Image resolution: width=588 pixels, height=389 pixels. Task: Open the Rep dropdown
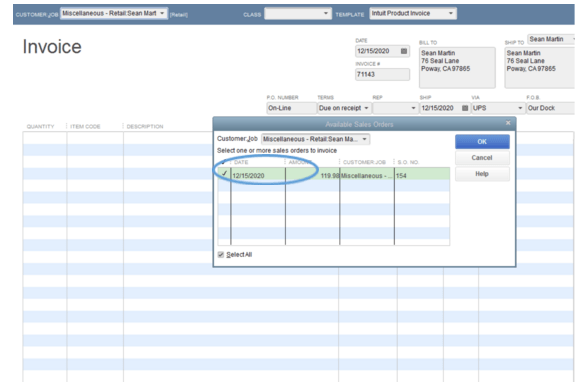(413, 108)
